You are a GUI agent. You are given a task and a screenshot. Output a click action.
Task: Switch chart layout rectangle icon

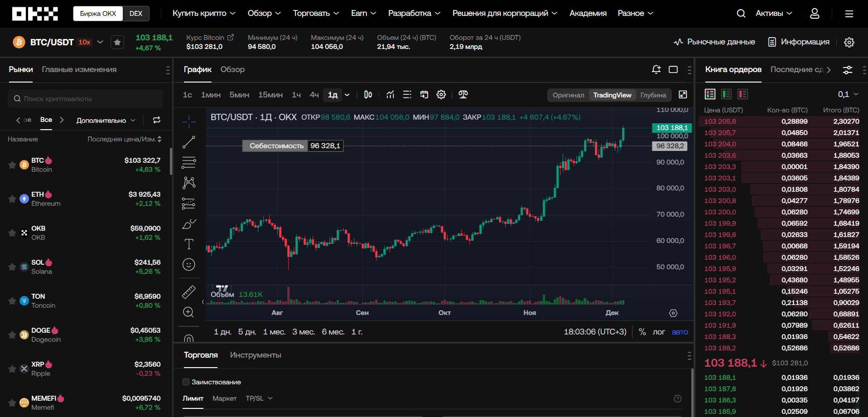(673, 69)
